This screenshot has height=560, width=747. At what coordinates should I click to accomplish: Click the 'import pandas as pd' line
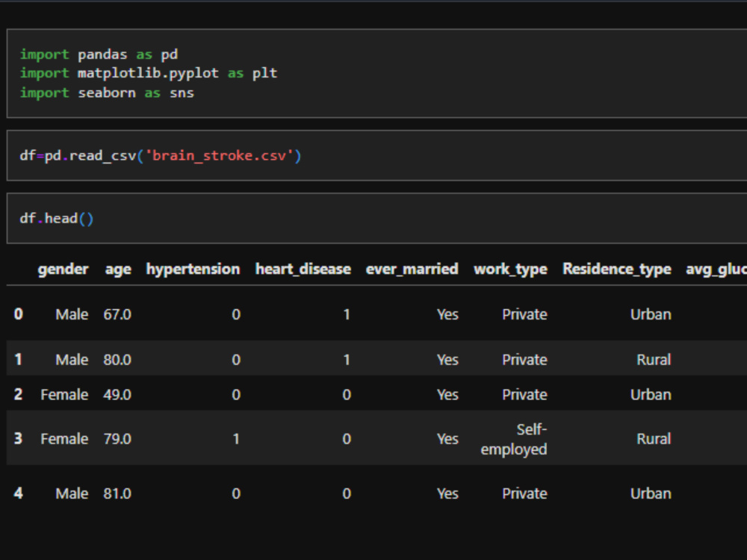[99, 55]
